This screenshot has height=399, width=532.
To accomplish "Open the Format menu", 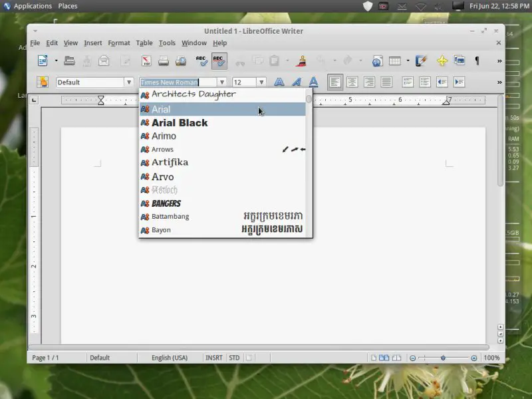I will point(119,43).
